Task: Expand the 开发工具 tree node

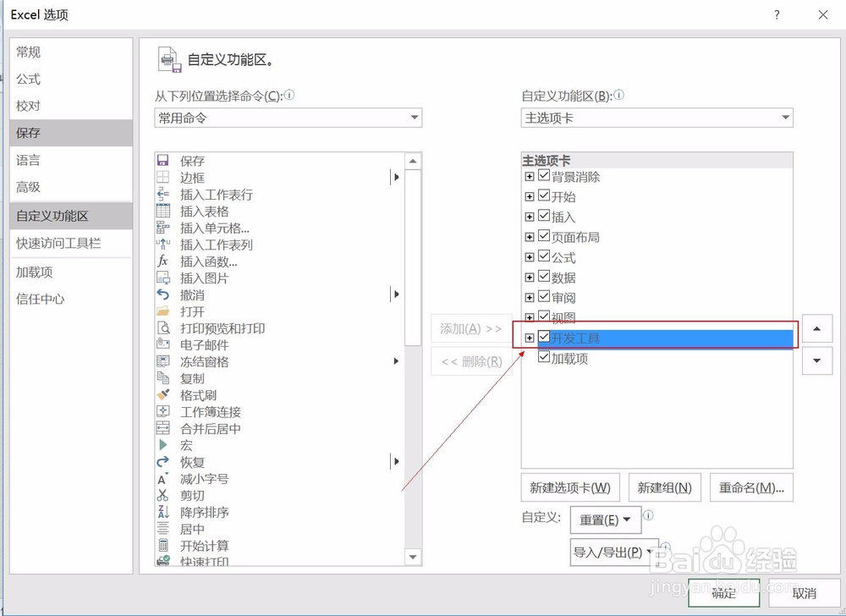Action: (530, 338)
